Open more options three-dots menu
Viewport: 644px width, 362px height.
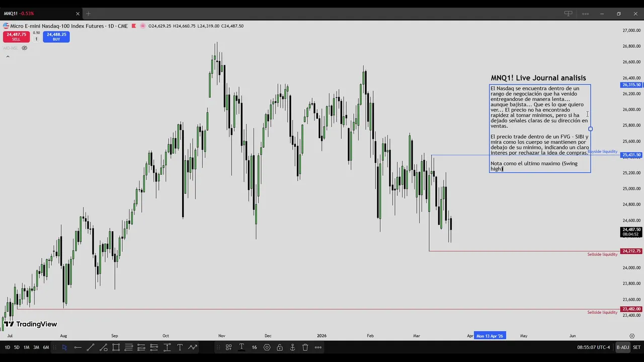(318, 347)
